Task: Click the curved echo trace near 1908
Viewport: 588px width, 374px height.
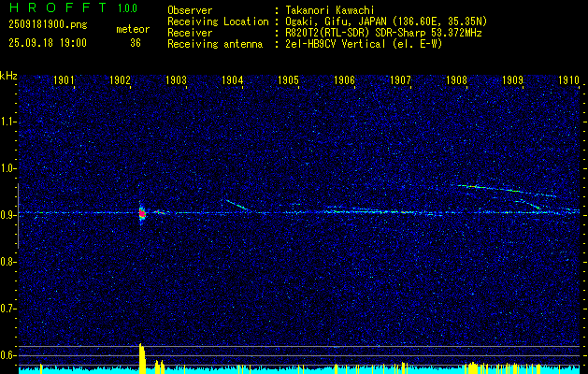Action: (507, 190)
